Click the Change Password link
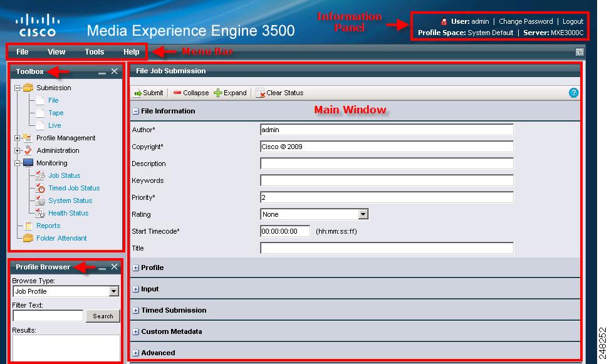The image size is (609, 364). (x=526, y=21)
